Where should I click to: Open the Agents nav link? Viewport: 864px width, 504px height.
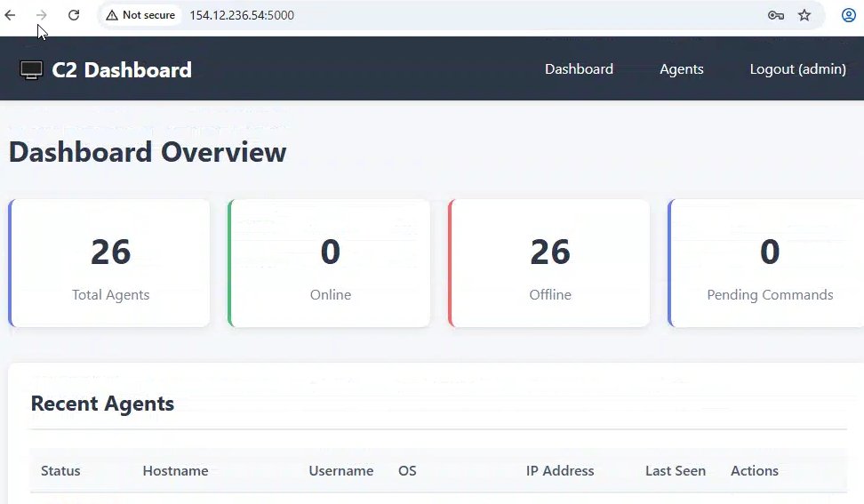coord(682,68)
